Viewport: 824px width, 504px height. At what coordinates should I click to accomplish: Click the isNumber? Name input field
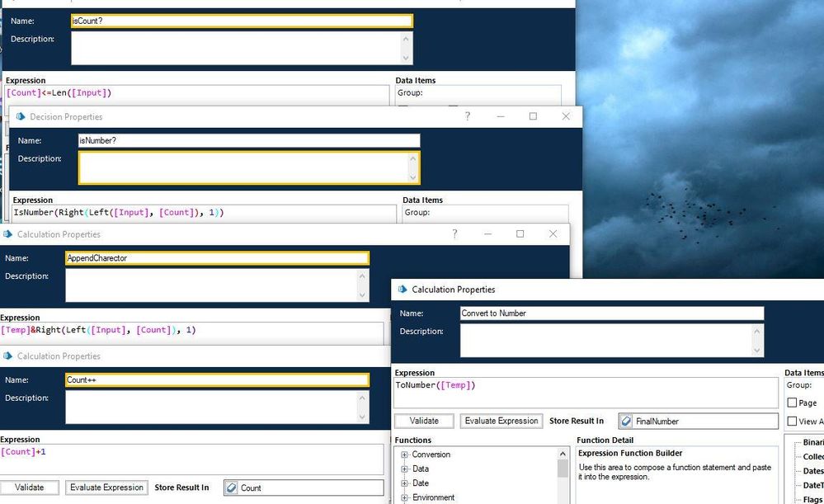coord(248,141)
